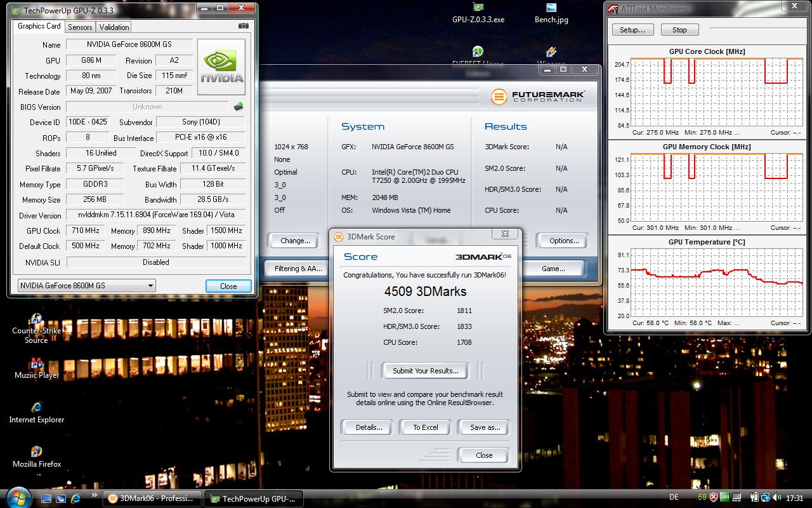Click GPU name field 'NVIDIA GeForce 8600M GS'

(129, 44)
